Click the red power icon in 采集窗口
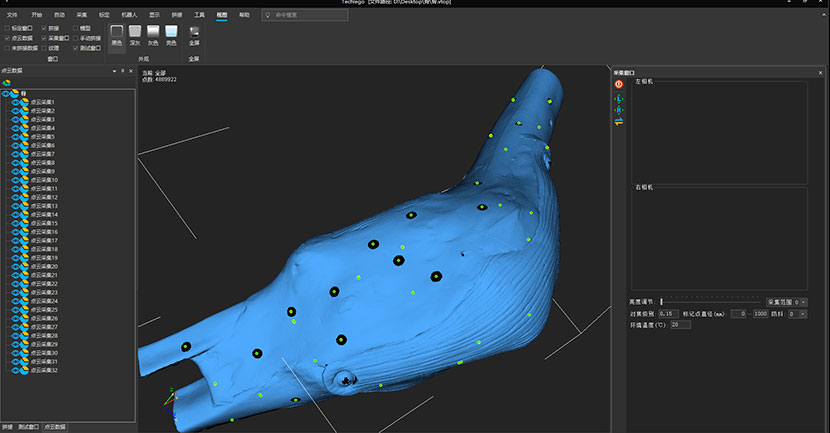 tap(618, 84)
